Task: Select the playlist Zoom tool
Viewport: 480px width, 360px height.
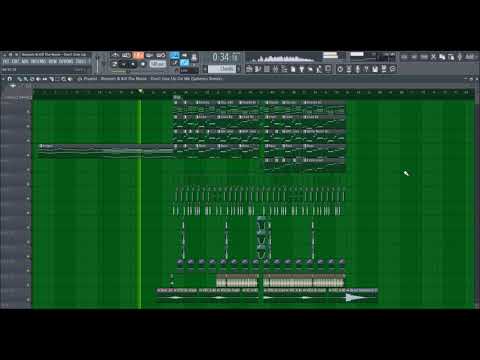Action: pos(64,79)
